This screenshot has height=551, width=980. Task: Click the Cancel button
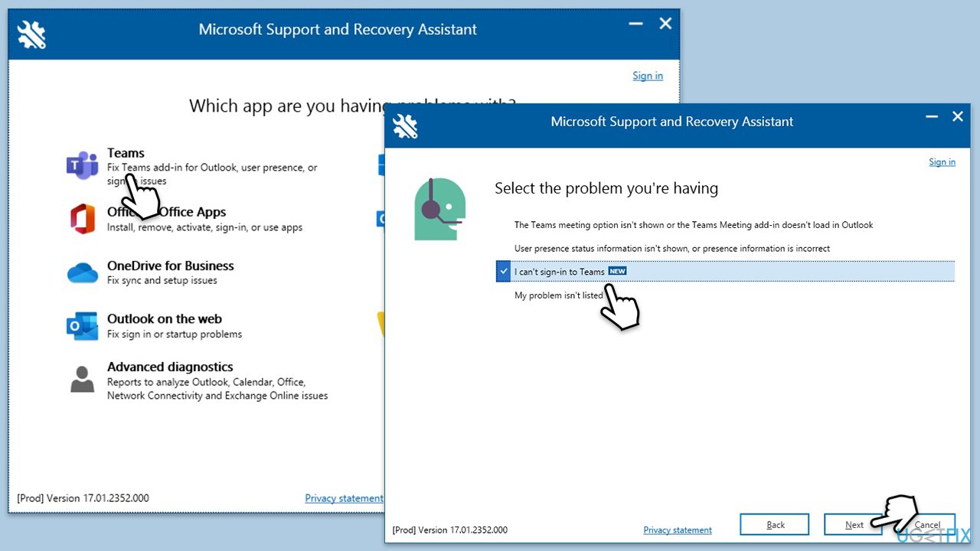(928, 525)
